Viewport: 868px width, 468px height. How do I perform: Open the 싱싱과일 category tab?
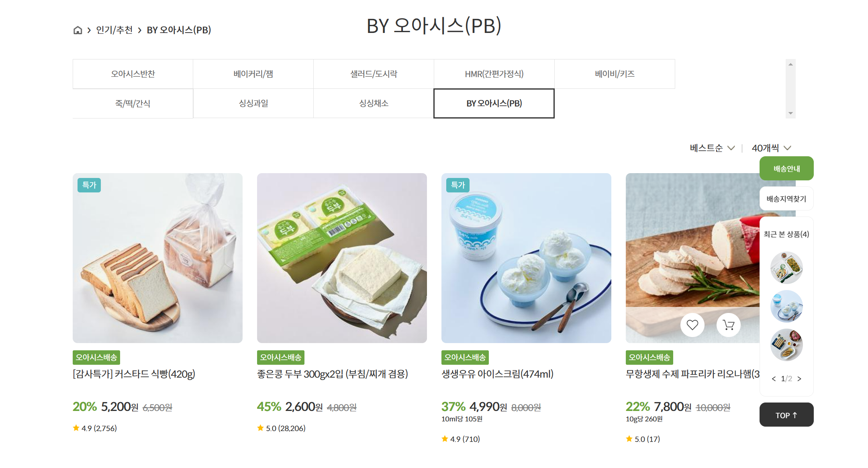coord(253,103)
